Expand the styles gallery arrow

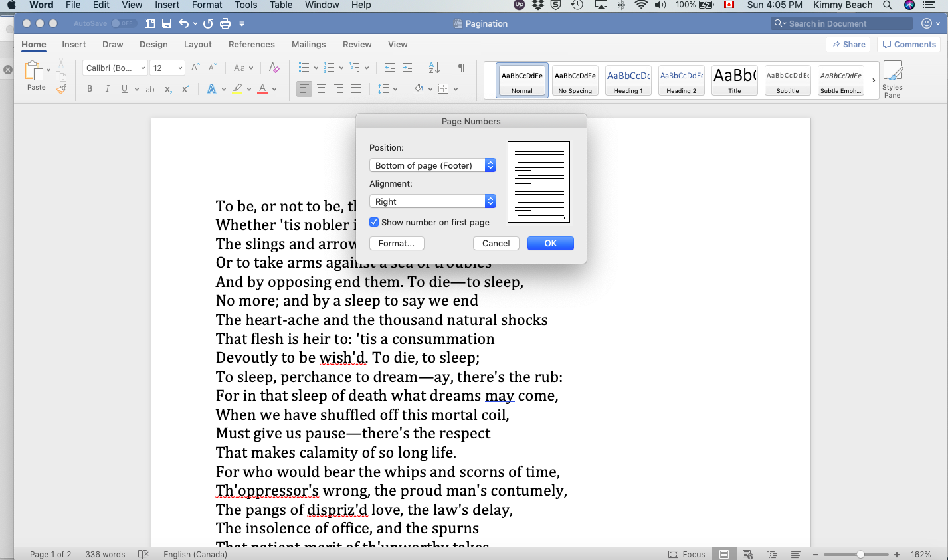tap(874, 80)
